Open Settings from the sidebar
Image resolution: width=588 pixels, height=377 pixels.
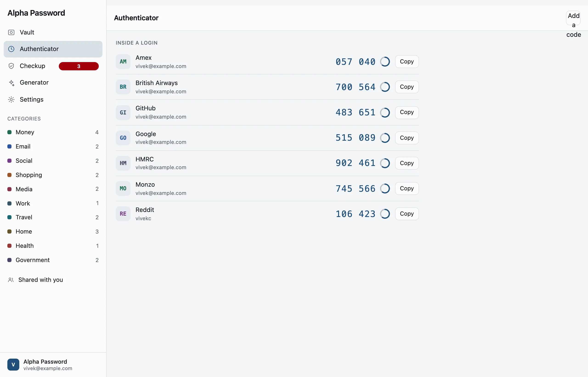click(x=53, y=100)
